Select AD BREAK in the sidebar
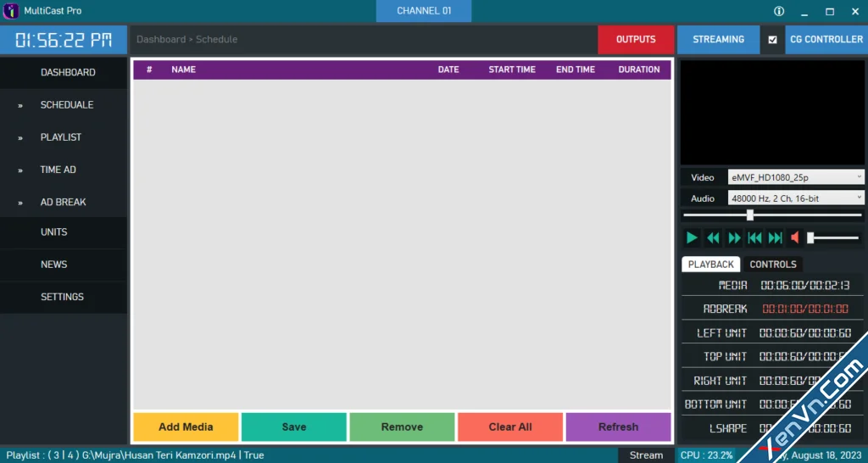 pos(64,202)
